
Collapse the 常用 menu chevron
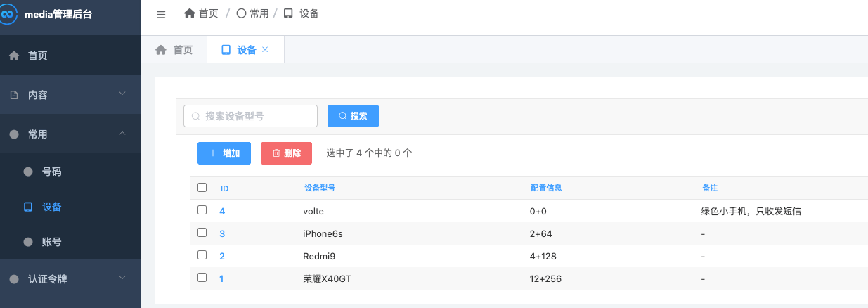coord(122,134)
